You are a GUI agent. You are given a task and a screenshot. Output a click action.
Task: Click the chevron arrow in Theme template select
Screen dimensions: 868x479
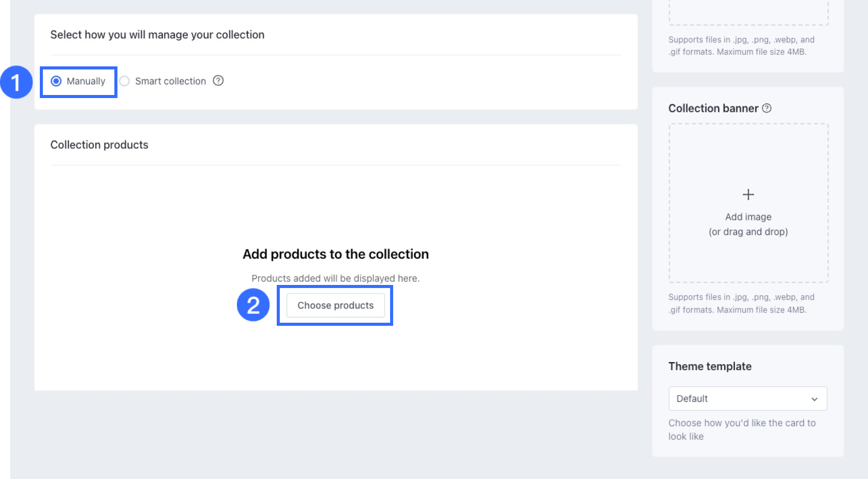click(x=814, y=399)
